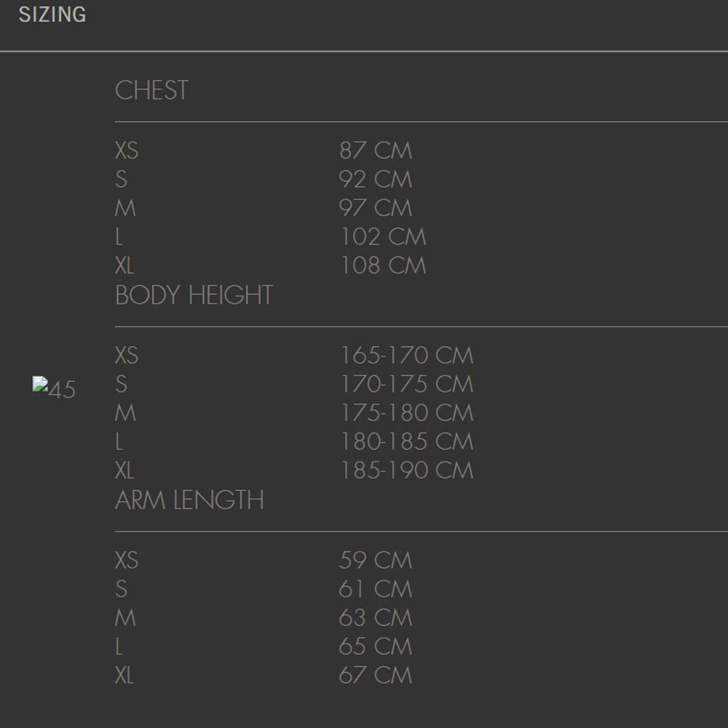
Task: Click the 59 CM arm length
Action: [375, 561]
